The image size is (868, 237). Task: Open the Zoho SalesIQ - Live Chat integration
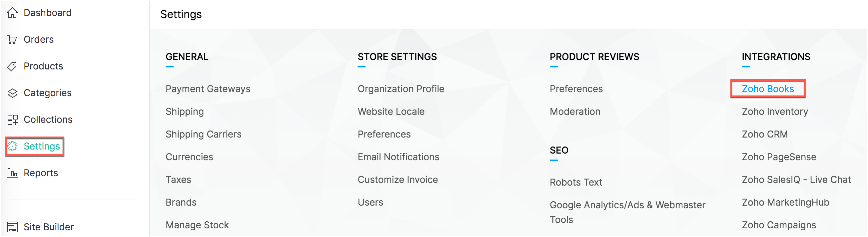[x=797, y=179]
